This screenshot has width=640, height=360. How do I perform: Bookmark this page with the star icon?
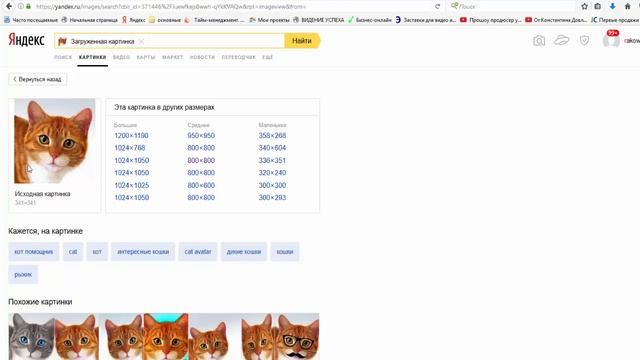tap(584, 7)
